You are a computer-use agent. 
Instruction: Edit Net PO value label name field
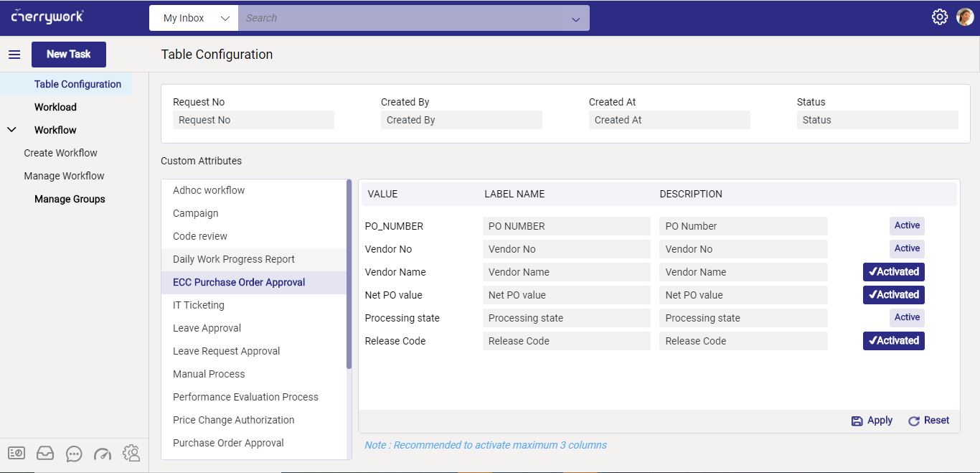(567, 295)
